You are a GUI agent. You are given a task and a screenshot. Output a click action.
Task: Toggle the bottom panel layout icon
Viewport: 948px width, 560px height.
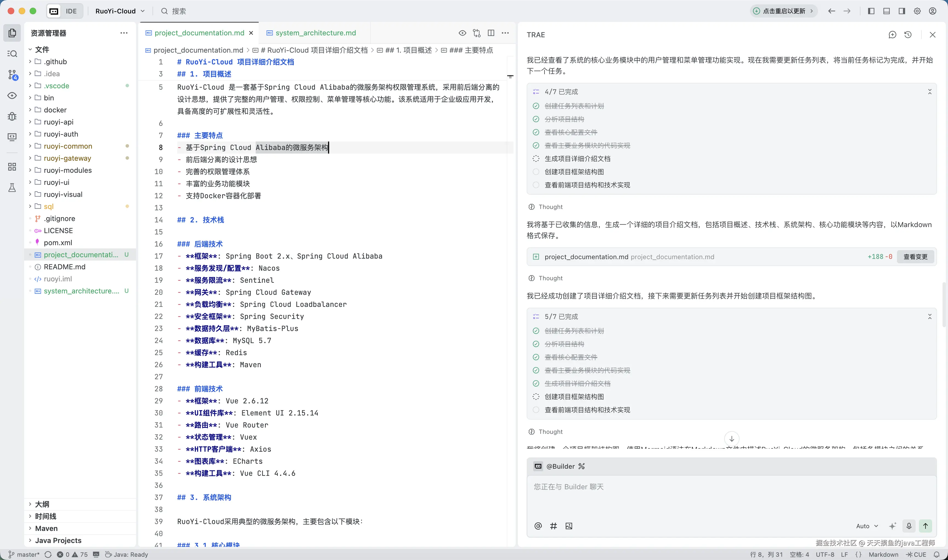click(887, 11)
